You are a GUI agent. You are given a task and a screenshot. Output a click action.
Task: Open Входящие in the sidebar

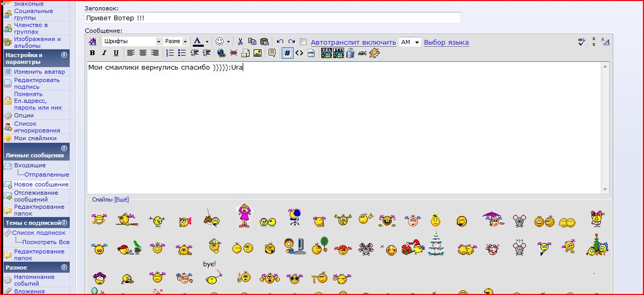point(30,165)
